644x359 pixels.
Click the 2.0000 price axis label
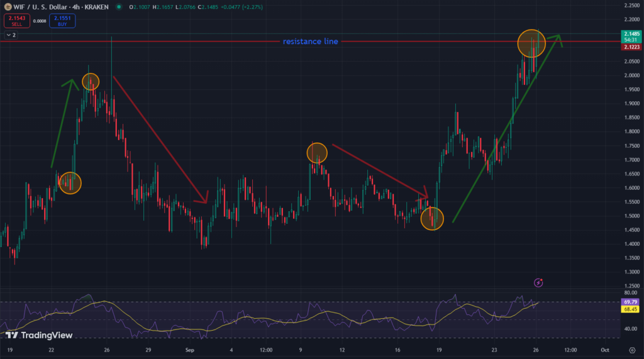click(x=631, y=75)
